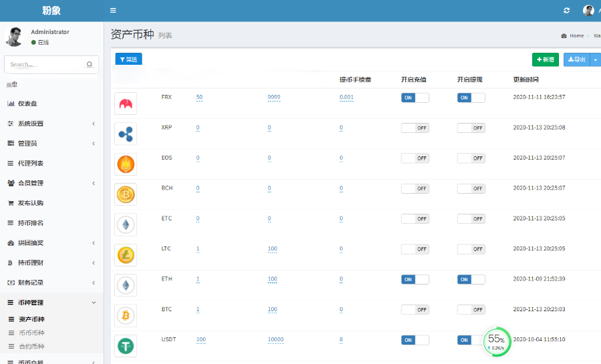Enable XRP 开启充值 switch
Image resolution: width=601 pixels, height=364 pixels.
point(415,128)
